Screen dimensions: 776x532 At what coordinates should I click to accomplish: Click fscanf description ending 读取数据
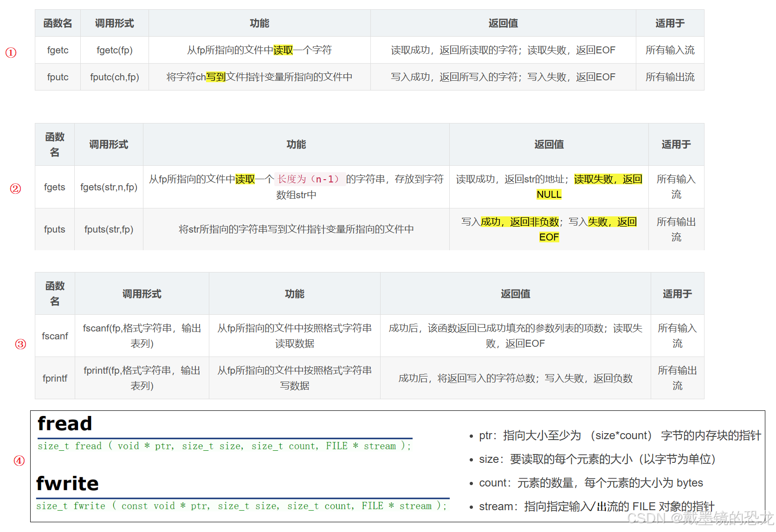[x=295, y=336]
